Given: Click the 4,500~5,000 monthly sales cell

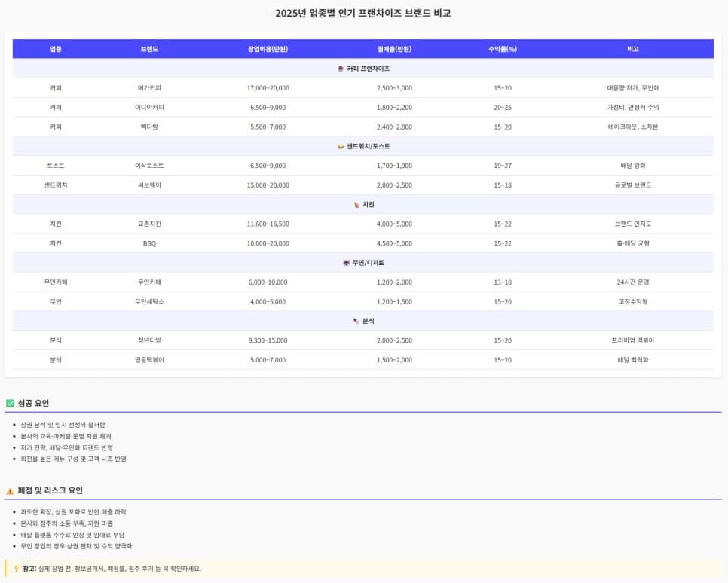Looking at the screenshot, I should [x=394, y=243].
